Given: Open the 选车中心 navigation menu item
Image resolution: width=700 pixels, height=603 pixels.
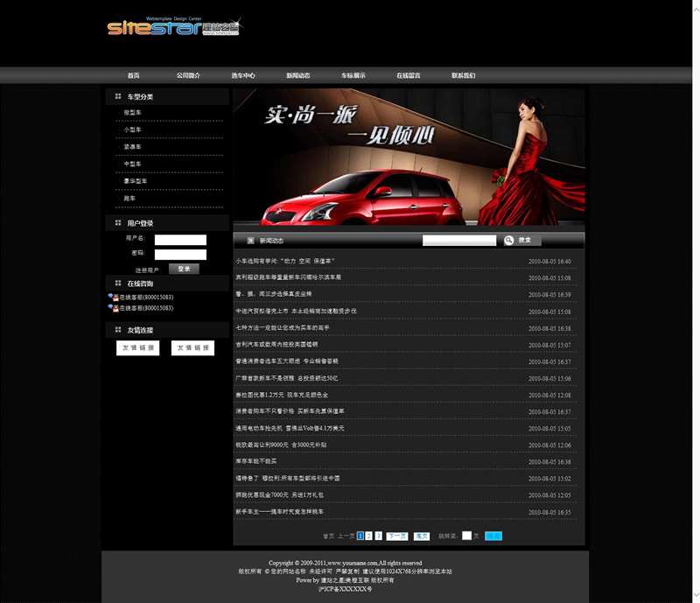Looking at the screenshot, I should pyautogui.click(x=243, y=76).
